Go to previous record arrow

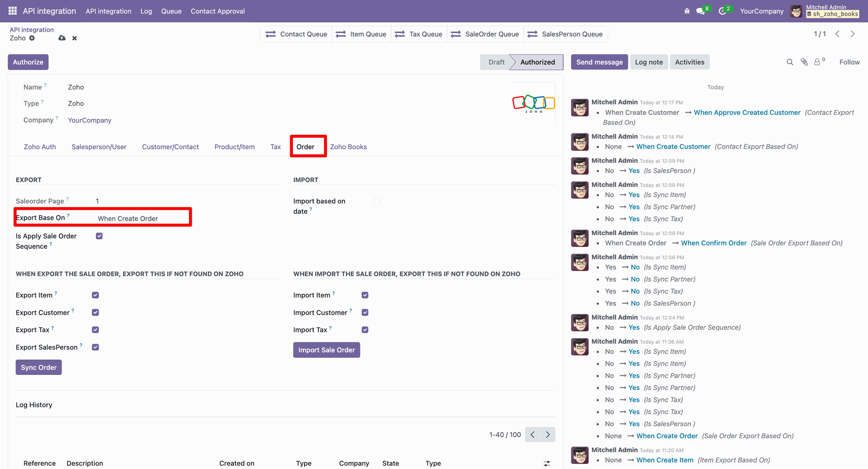[x=837, y=34]
